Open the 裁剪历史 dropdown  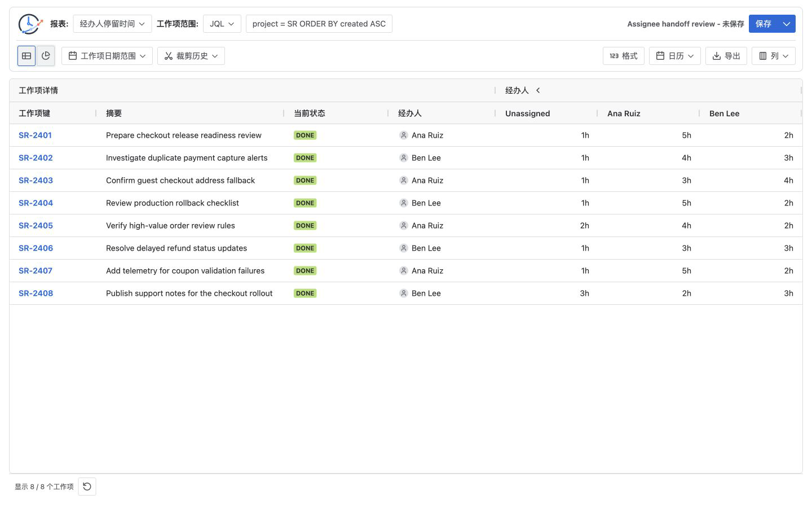coord(191,56)
